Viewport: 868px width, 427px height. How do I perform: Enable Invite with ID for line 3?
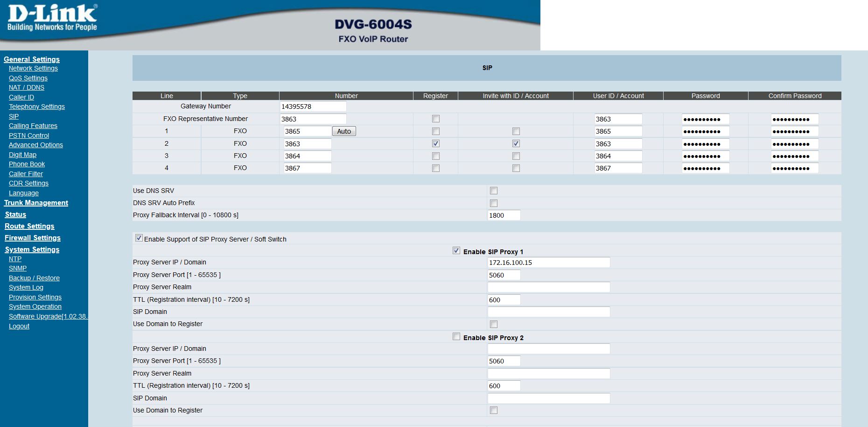tap(516, 156)
